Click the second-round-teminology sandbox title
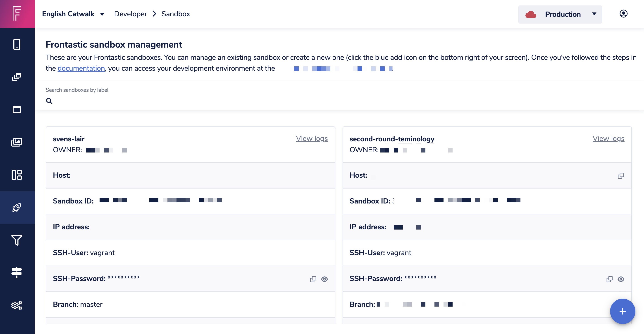The height and width of the screenshot is (334, 644). click(392, 139)
